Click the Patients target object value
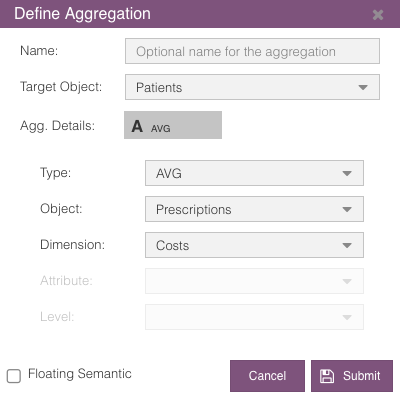 click(159, 88)
